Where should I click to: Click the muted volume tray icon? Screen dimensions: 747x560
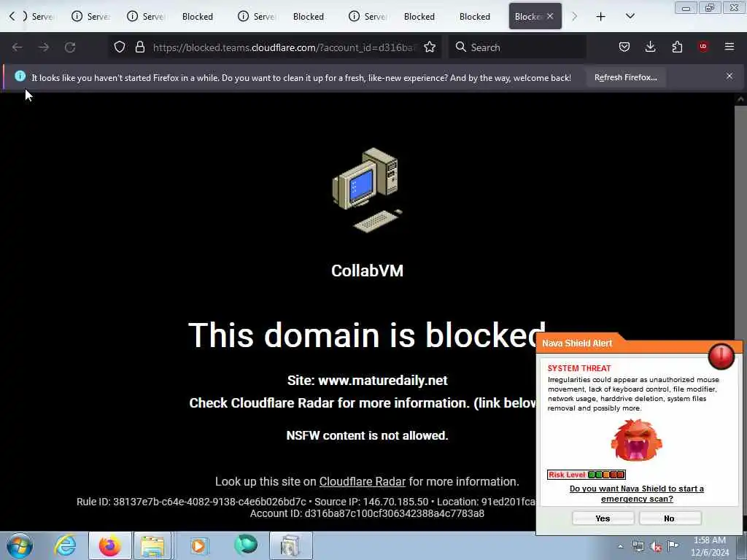click(656, 547)
